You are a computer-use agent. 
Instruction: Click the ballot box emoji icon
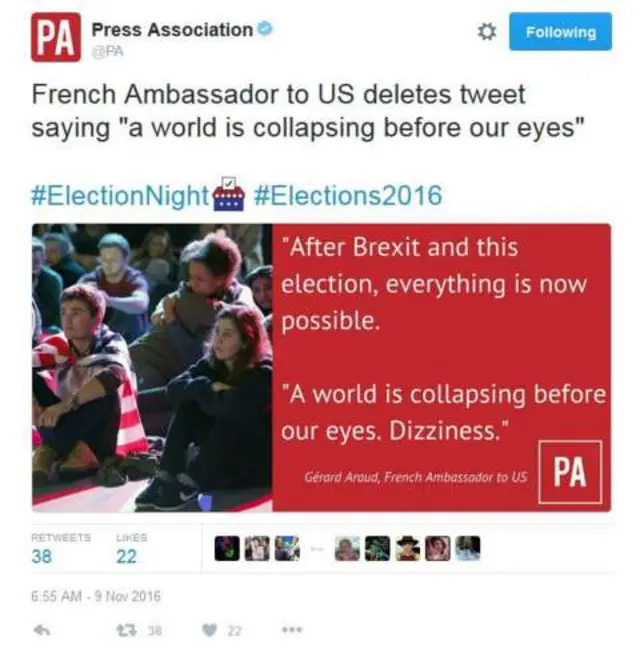(x=229, y=194)
